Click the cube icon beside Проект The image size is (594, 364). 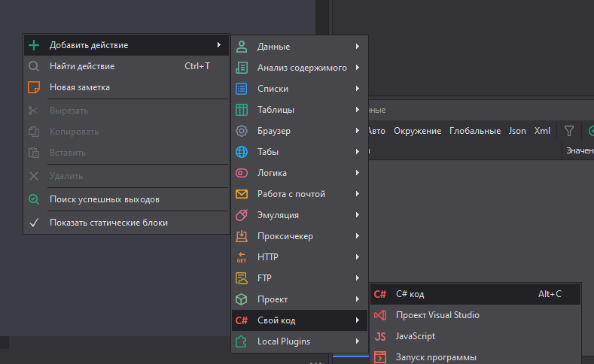pyautogui.click(x=242, y=299)
